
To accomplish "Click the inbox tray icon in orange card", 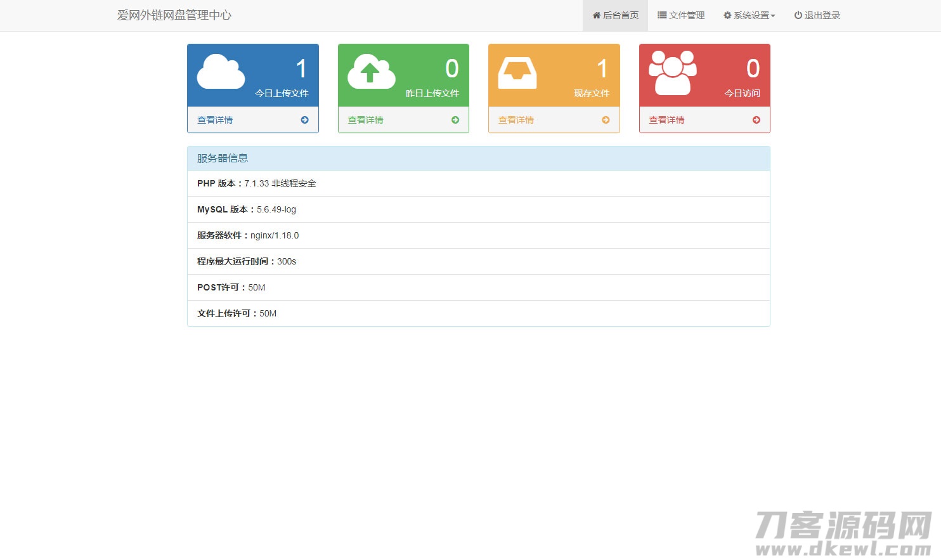I will 517,73.
